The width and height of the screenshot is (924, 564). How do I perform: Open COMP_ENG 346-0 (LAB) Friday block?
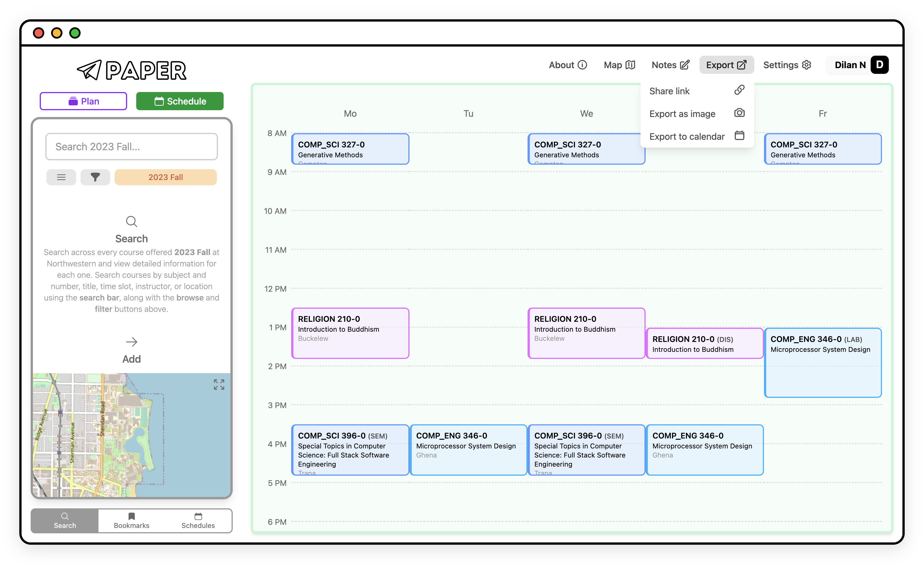[x=823, y=362]
